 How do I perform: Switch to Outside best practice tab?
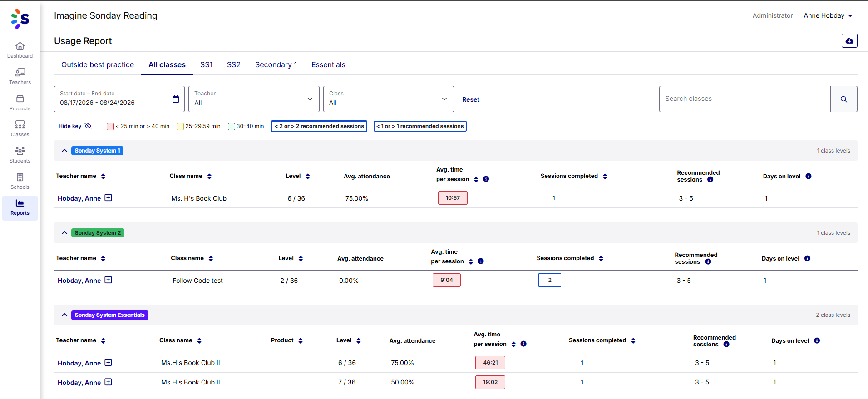[98, 65]
